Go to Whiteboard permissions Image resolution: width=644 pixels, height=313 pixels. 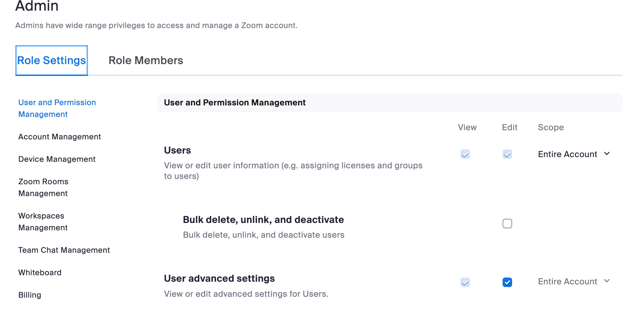point(40,273)
